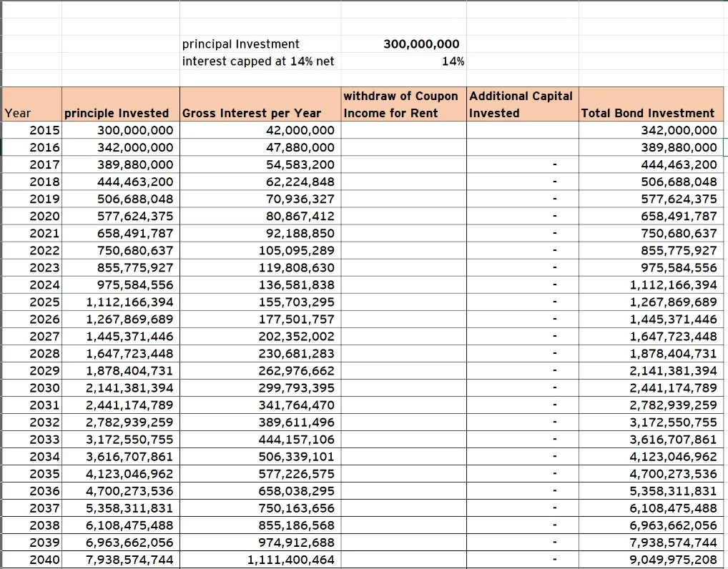The width and height of the screenshot is (728, 569).
Task: Select 'principle Invested' header cell
Action: tap(121, 104)
